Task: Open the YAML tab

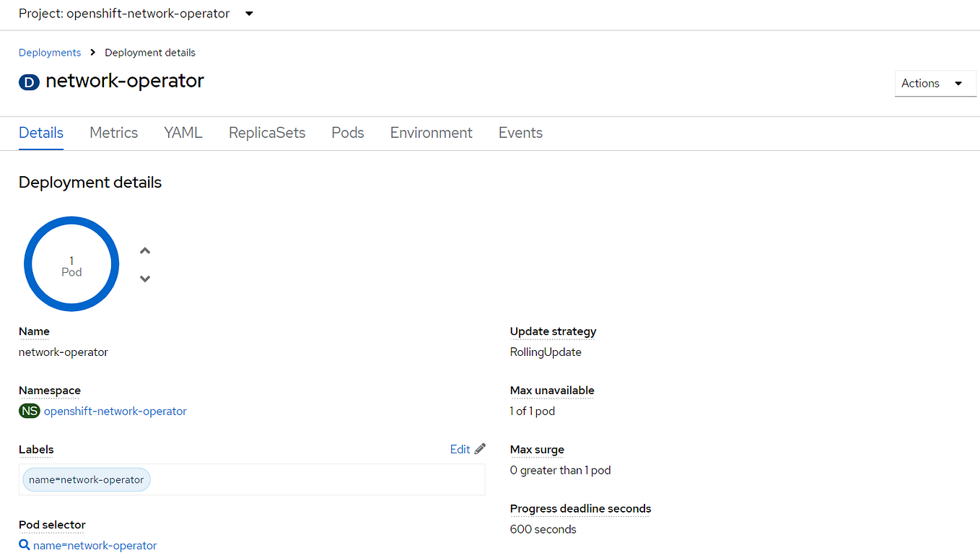Action: [x=183, y=133]
